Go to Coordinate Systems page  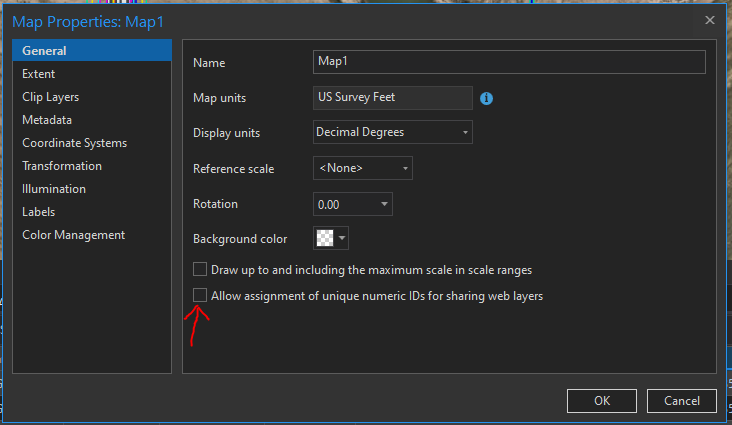[x=74, y=143]
